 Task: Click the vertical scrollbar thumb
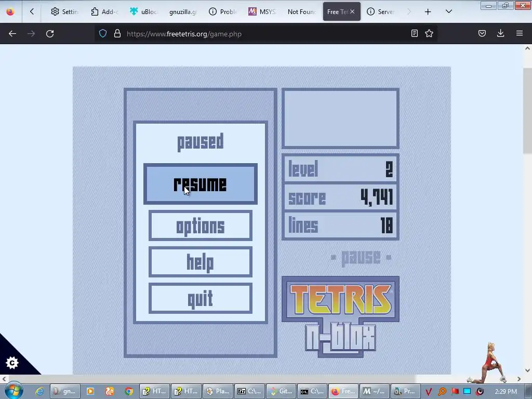[527, 111]
